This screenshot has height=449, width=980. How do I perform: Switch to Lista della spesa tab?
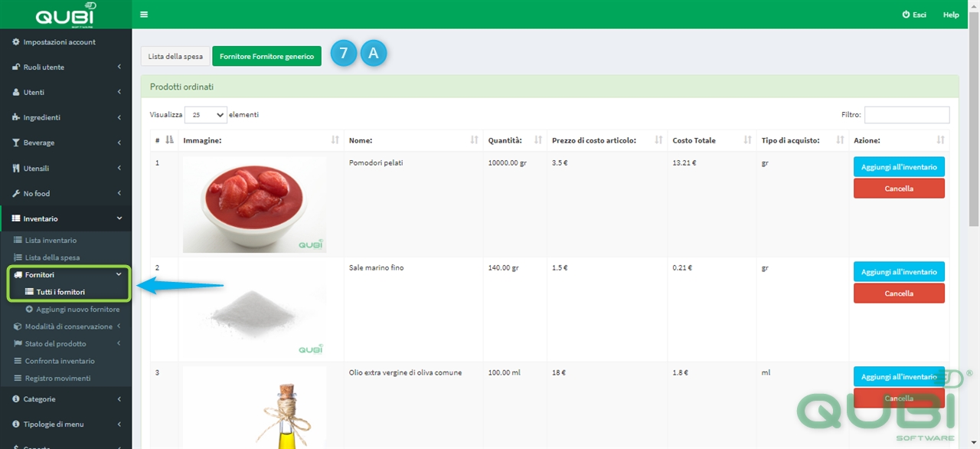(175, 57)
